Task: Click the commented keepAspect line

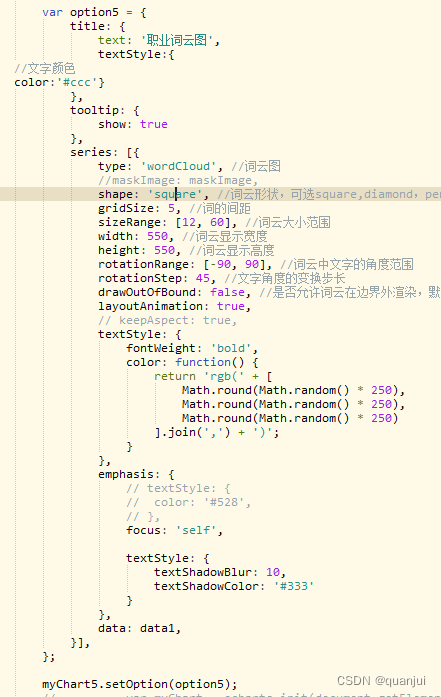Action: click(168, 320)
